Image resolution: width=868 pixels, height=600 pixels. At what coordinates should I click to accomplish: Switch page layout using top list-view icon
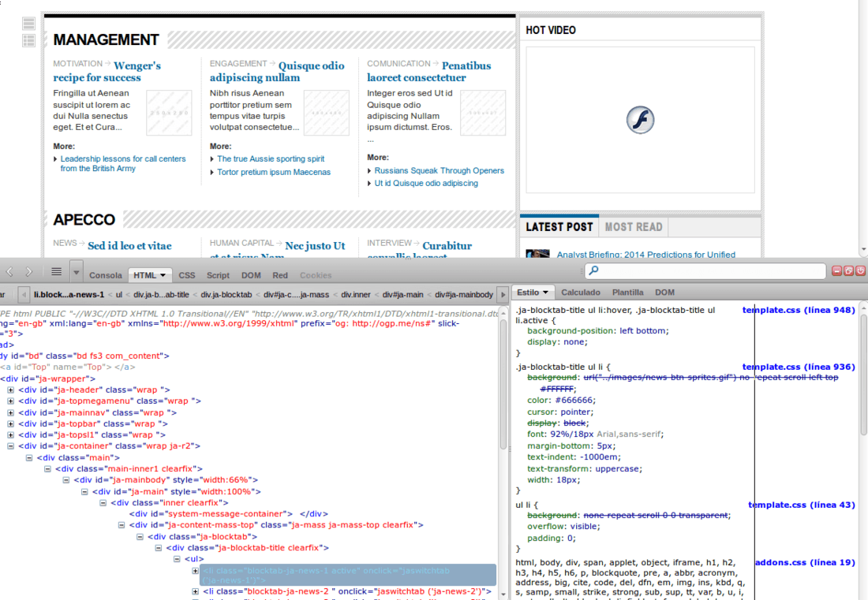(28, 23)
